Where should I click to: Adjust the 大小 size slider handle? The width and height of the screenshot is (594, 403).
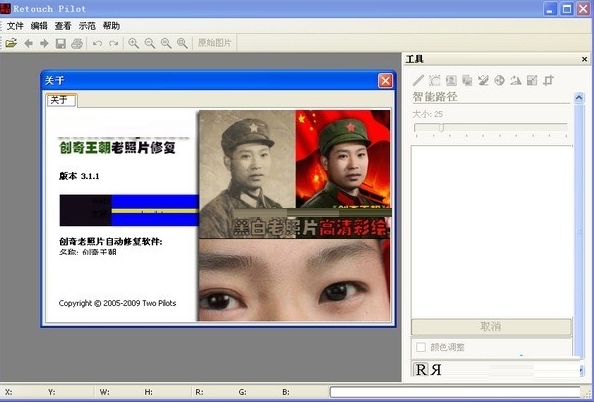pos(441,127)
